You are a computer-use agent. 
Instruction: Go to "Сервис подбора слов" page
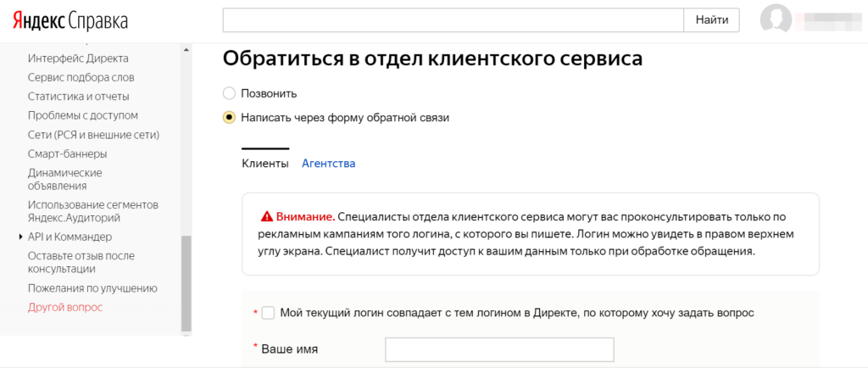coord(81,77)
